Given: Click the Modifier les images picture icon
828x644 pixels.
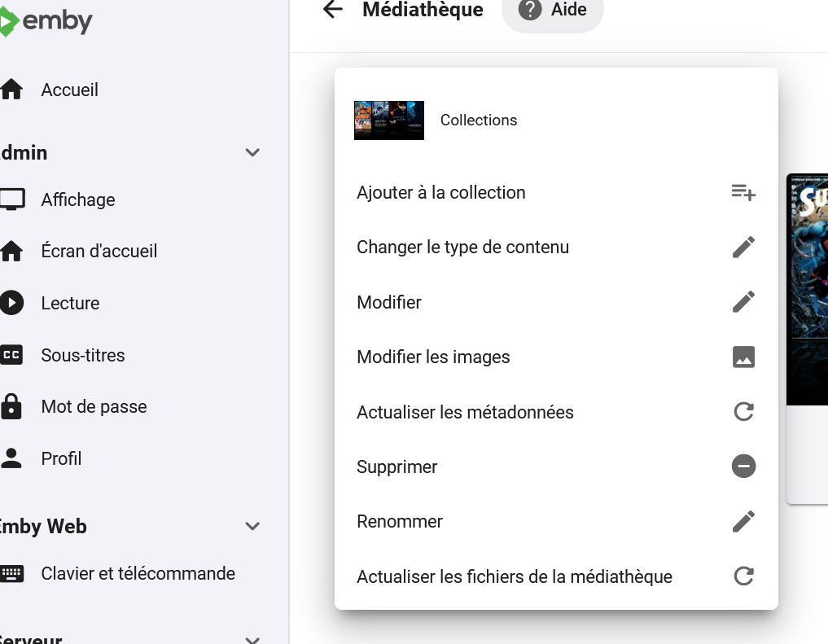Looking at the screenshot, I should [743, 357].
